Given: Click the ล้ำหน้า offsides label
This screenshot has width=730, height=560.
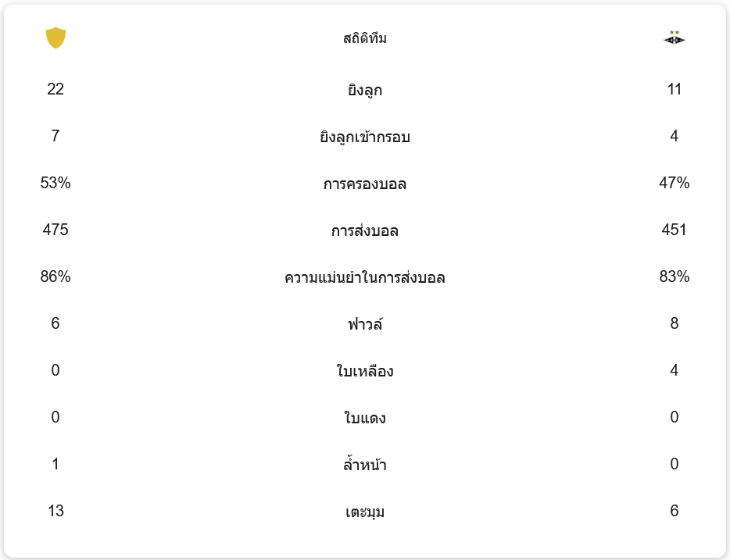Looking at the screenshot, I should click(364, 464).
